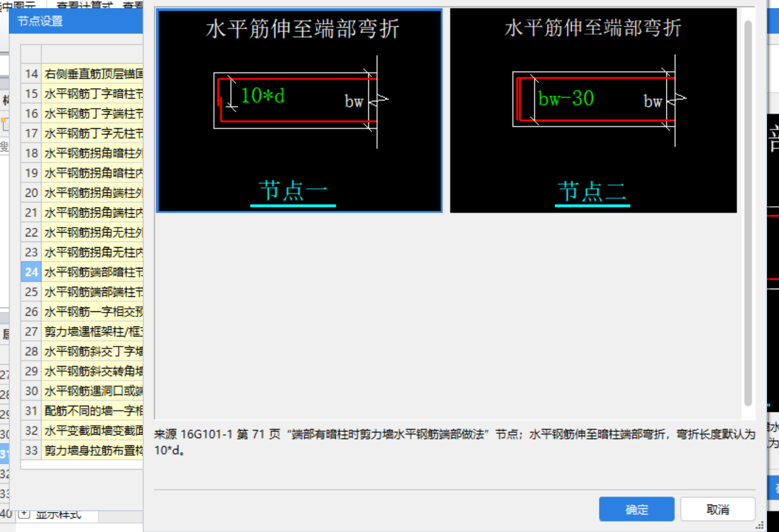Click the 10*d bend length value
The image size is (779, 532).
click(x=263, y=96)
